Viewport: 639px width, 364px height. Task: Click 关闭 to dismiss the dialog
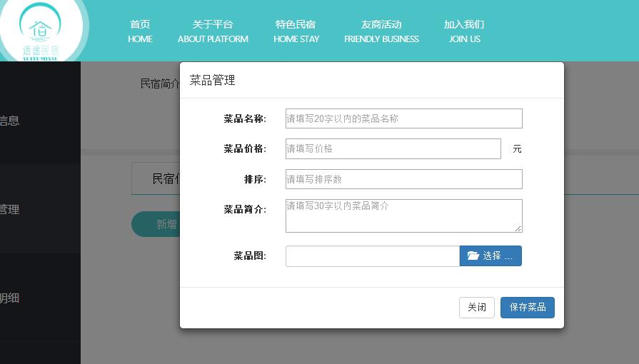[476, 307]
